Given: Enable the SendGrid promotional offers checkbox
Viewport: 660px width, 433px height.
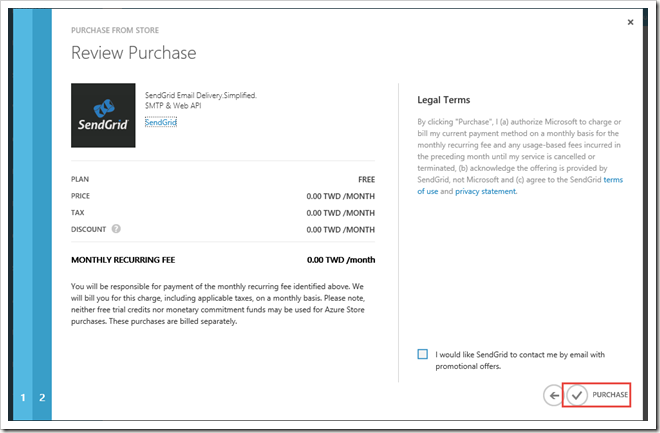Looking at the screenshot, I should click(424, 354).
